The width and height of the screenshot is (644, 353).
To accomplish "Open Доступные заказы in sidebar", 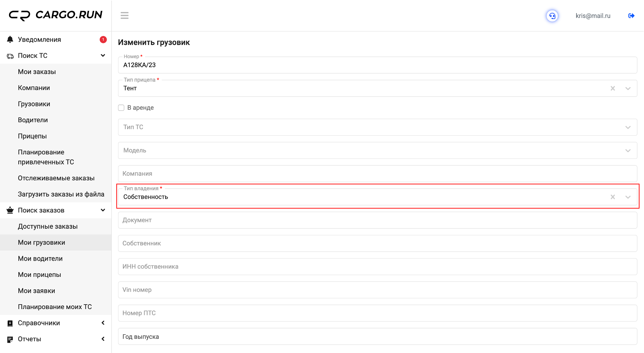I will pos(48,226).
